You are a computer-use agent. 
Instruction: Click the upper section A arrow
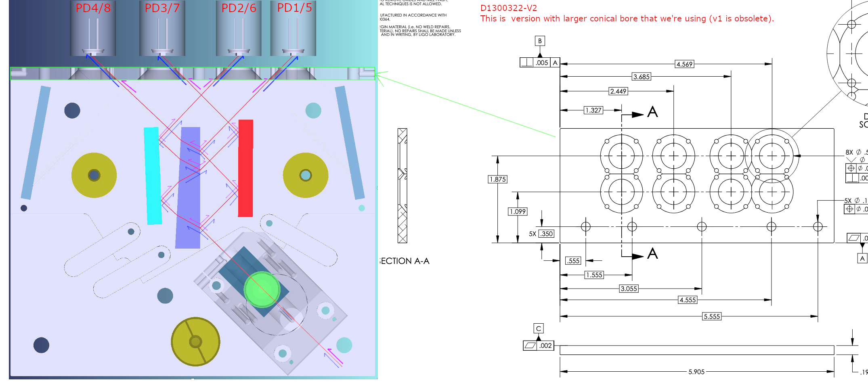[x=638, y=115]
